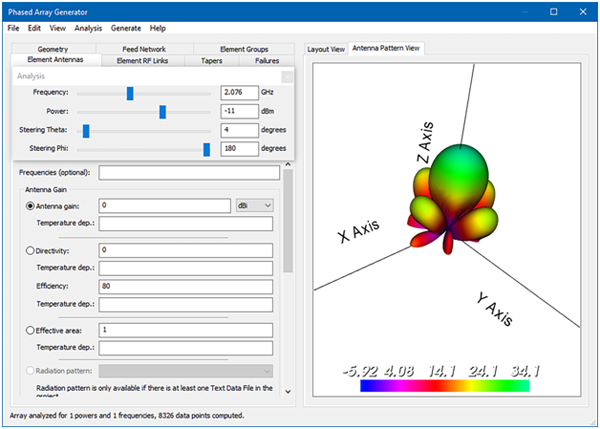Click the Frequency slider handle
The image size is (600, 429).
[130, 93]
